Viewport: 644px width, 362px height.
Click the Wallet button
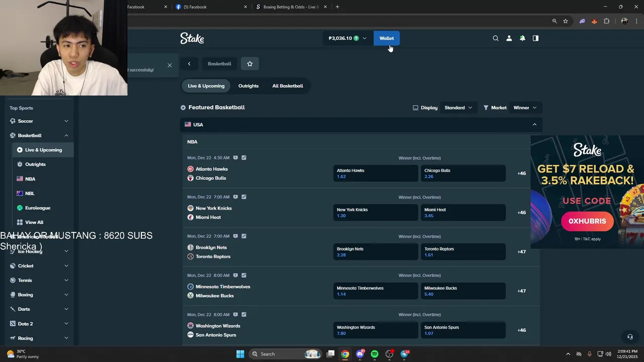coord(386,38)
